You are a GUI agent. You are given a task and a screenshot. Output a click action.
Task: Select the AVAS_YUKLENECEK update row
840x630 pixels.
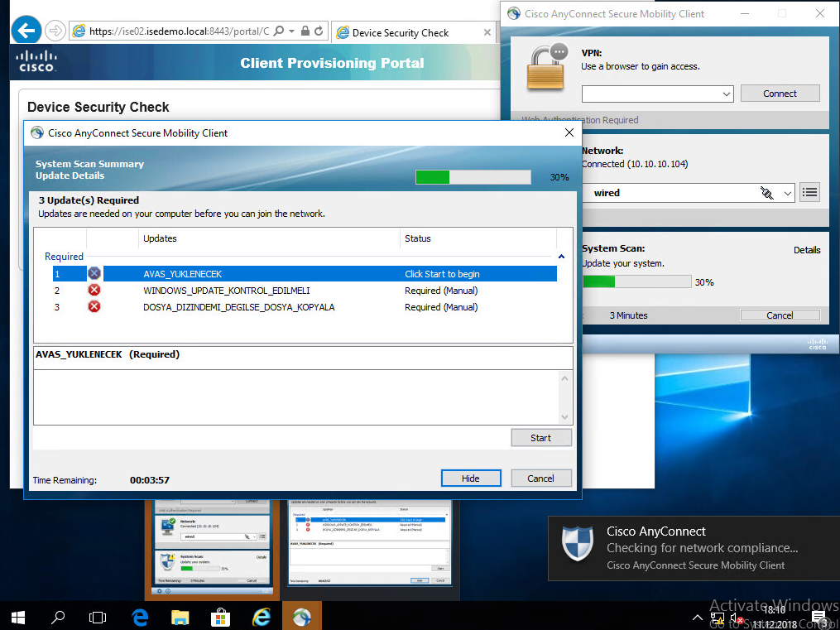click(305, 274)
